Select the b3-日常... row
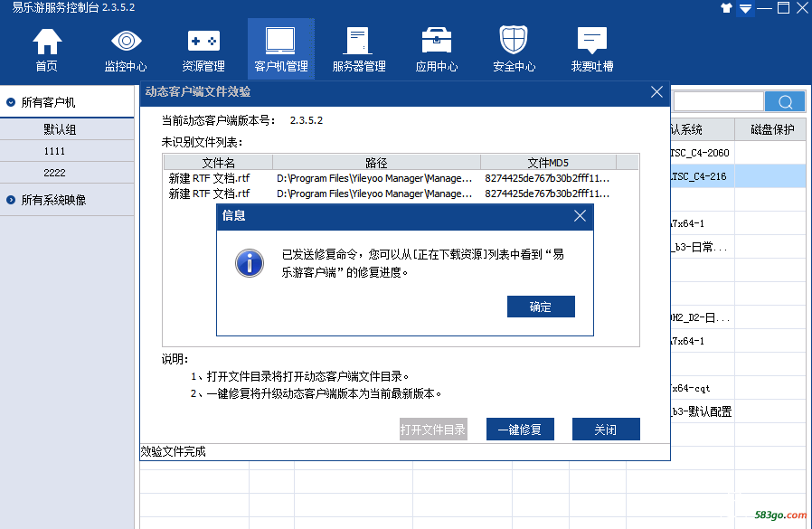The width and height of the screenshot is (812, 529). [738, 247]
